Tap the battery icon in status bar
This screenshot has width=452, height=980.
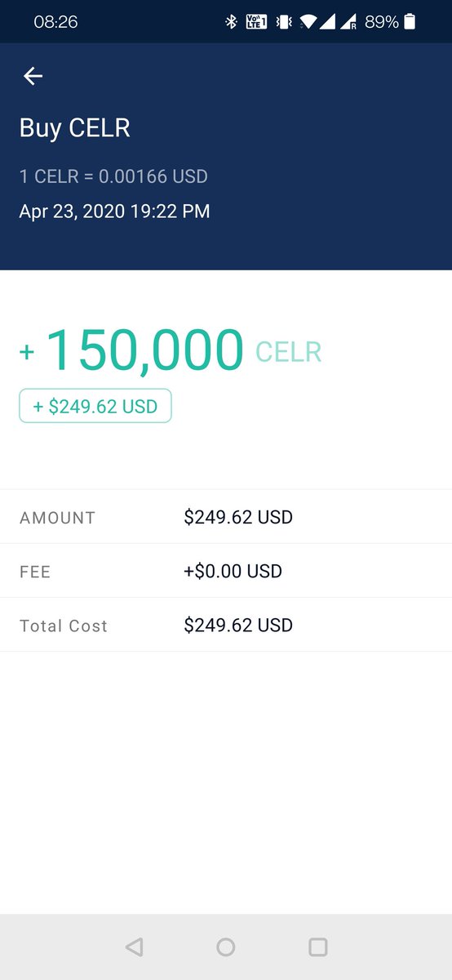click(x=410, y=22)
